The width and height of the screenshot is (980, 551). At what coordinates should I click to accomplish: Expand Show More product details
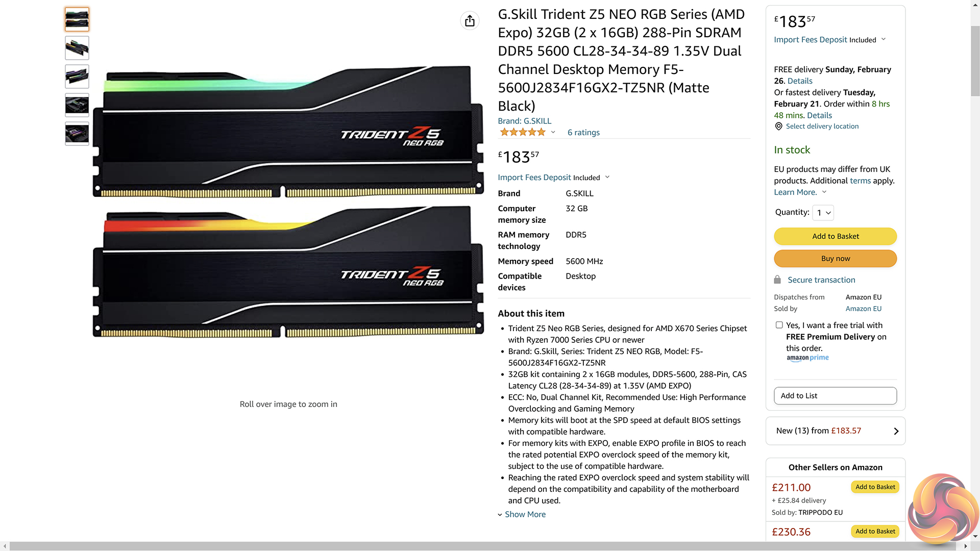coord(522,514)
